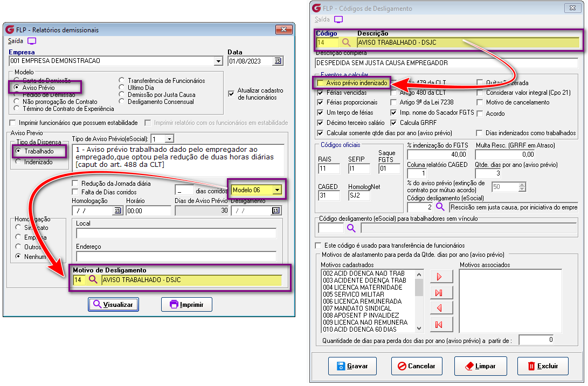Select Indenizado tipo da dispensa

[x=18, y=162]
